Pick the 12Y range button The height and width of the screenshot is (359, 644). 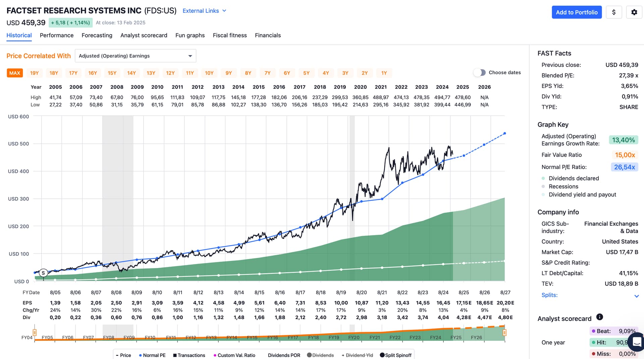[x=170, y=73]
